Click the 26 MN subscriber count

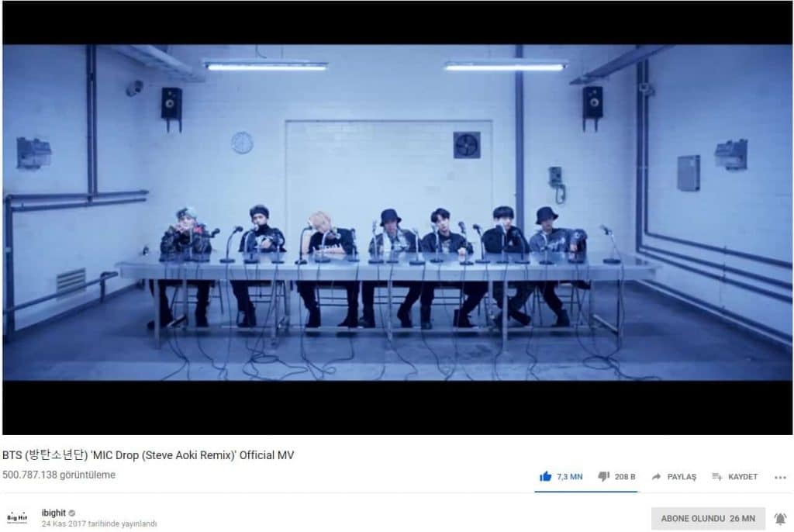click(x=742, y=518)
